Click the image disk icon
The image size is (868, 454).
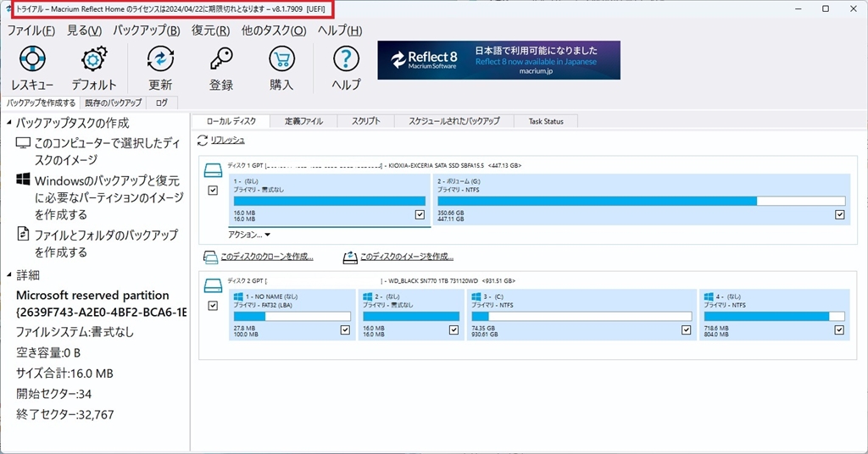point(350,257)
